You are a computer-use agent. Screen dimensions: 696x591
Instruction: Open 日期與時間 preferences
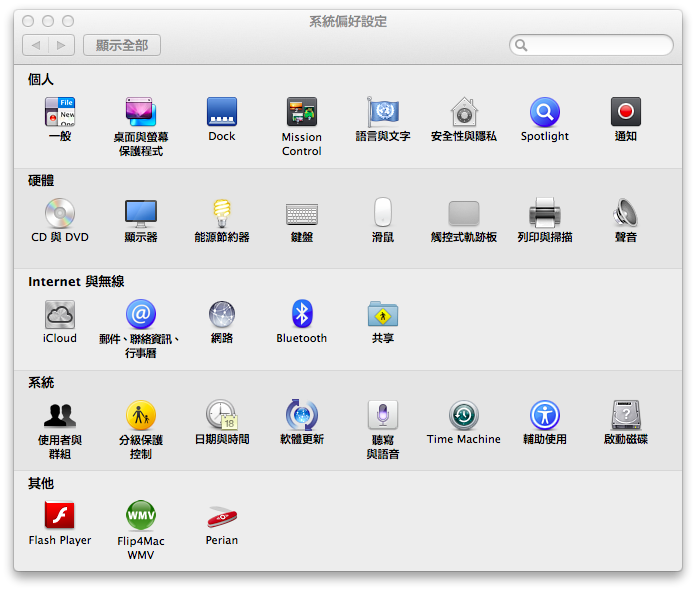[222, 415]
